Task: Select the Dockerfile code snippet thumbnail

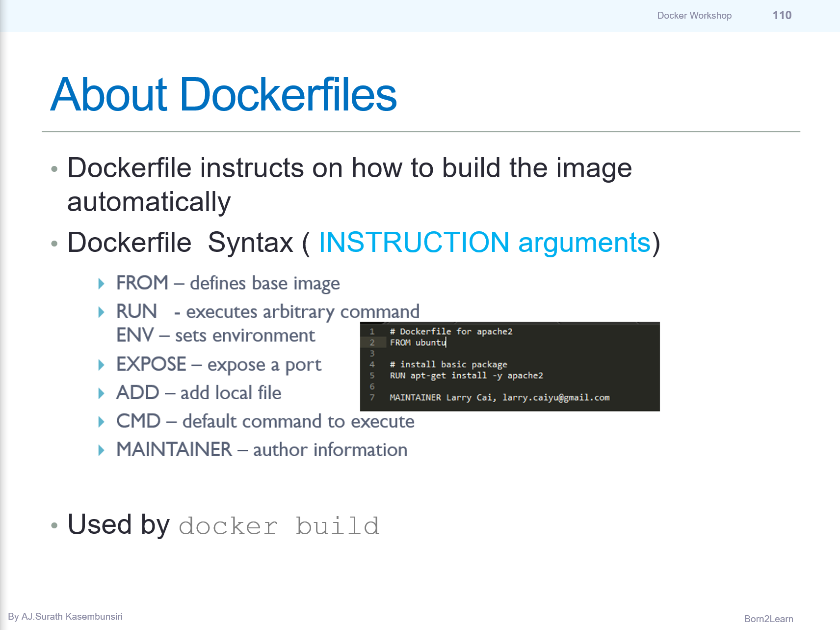Action: tap(510, 366)
